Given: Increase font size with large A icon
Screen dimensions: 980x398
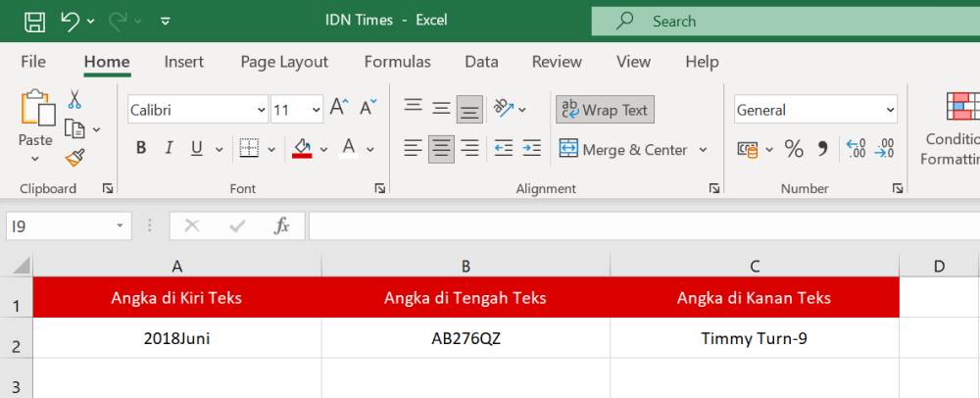Looking at the screenshot, I should coord(340,106).
